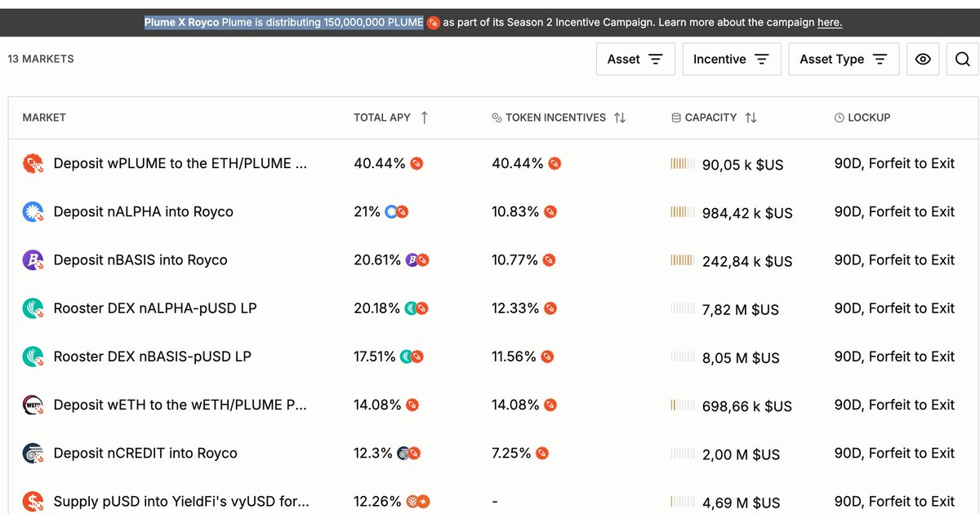
Task: Follow the campaign 'here.' link
Action: (x=830, y=22)
